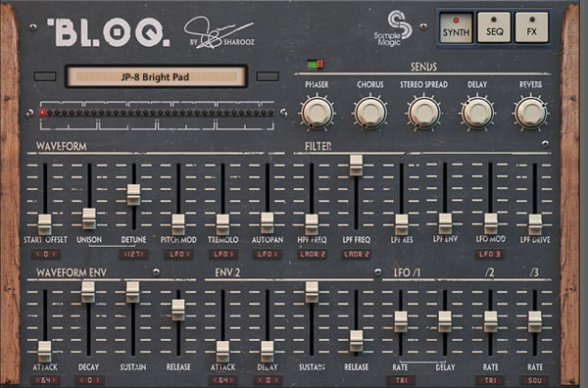
Task: Click the Sharooz signature graphic
Action: click(220, 32)
